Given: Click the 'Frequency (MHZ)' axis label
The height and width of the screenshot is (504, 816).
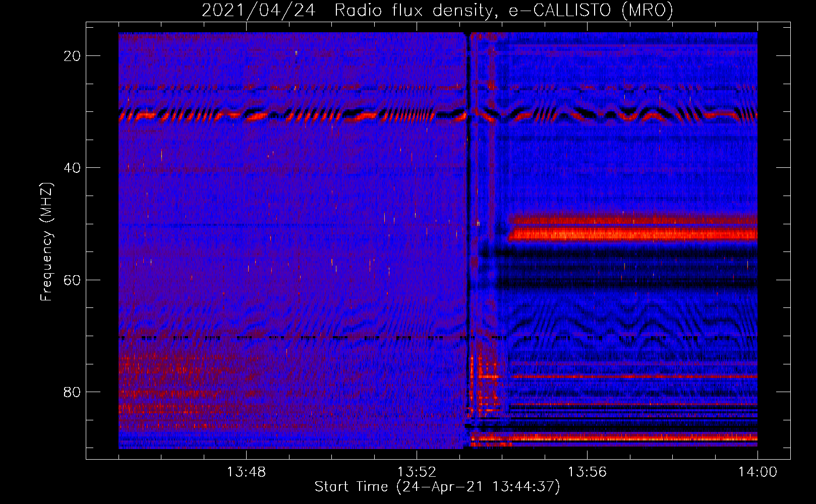Looking at the screenshot, I should [x=46, y=241].
